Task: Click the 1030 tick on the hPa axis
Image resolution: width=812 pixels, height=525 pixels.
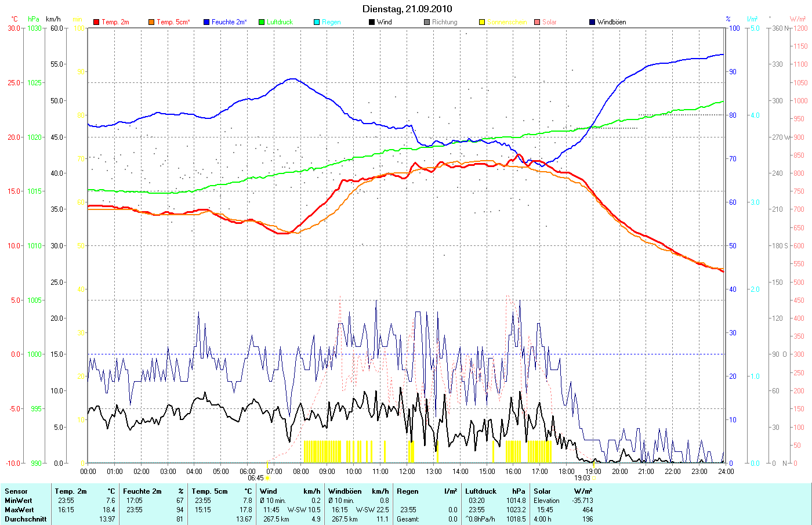Action: (34, 28)
